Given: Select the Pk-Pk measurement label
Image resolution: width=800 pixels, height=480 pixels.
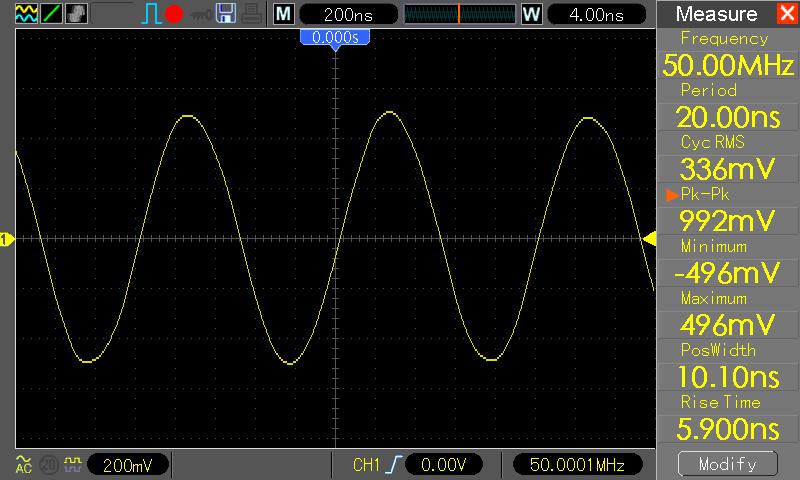Looking at the screenshot, I should pos(705,194).
